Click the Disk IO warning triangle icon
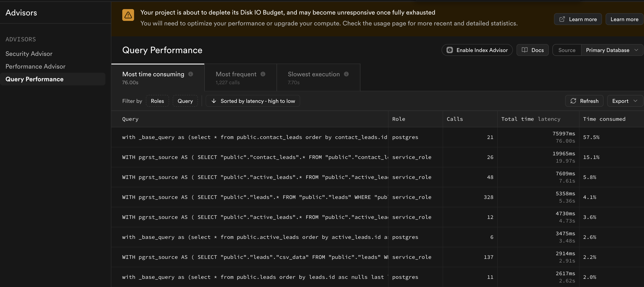This screenshot has height=287, width=644. point(128,15)
